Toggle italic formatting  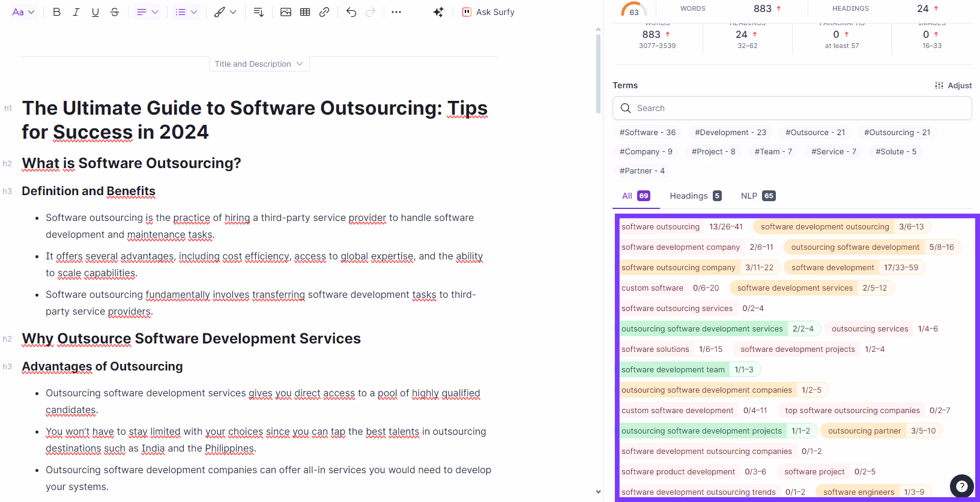[76, 12]
